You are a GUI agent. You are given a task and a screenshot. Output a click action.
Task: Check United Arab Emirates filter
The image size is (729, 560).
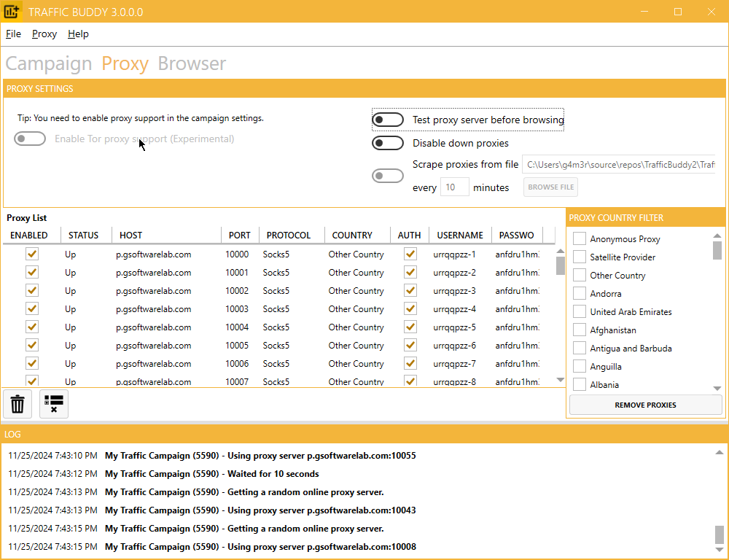click(x=580, y=311)
